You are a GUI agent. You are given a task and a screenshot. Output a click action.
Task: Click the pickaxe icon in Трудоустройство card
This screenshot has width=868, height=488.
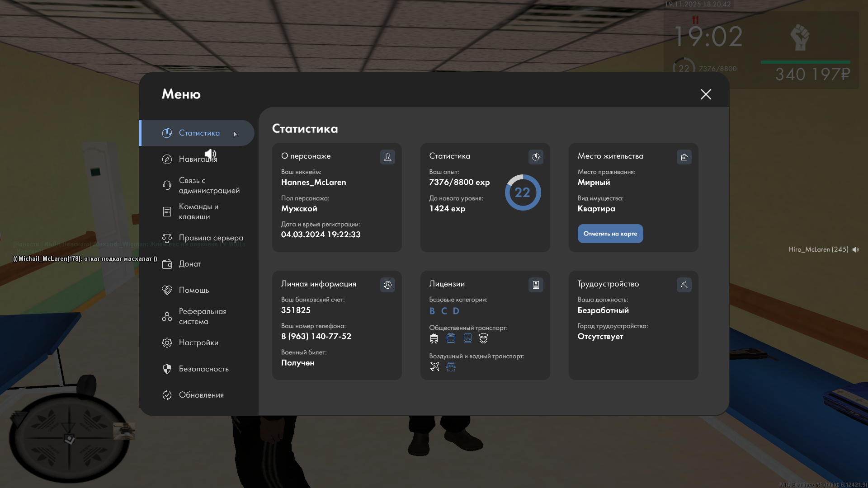pos(684,285)
